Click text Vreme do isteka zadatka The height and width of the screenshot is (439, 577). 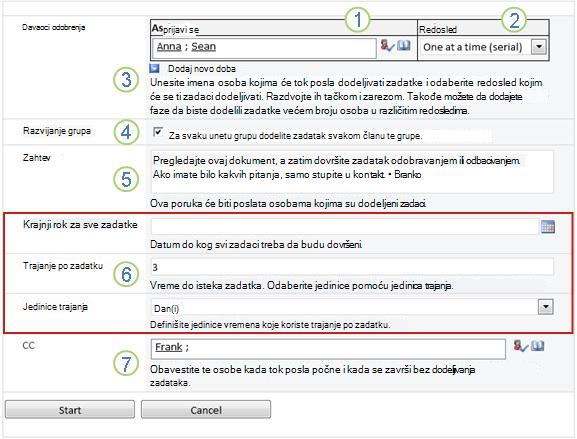301,286
